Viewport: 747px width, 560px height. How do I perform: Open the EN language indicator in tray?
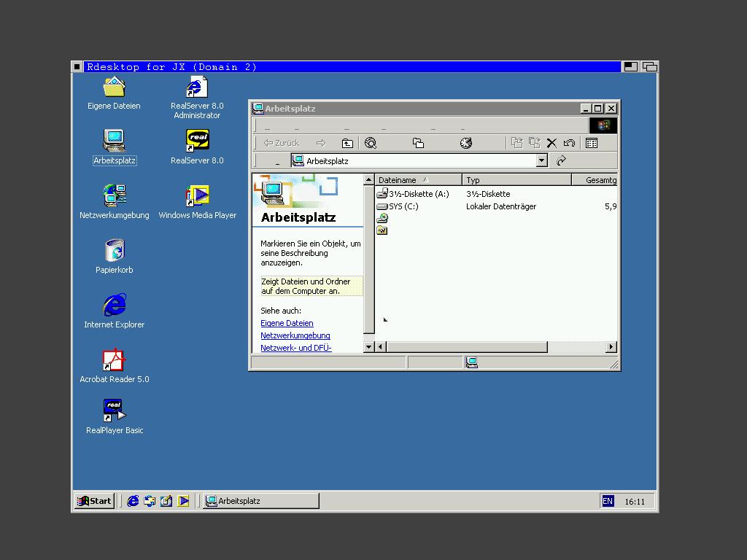coord(608,501)
